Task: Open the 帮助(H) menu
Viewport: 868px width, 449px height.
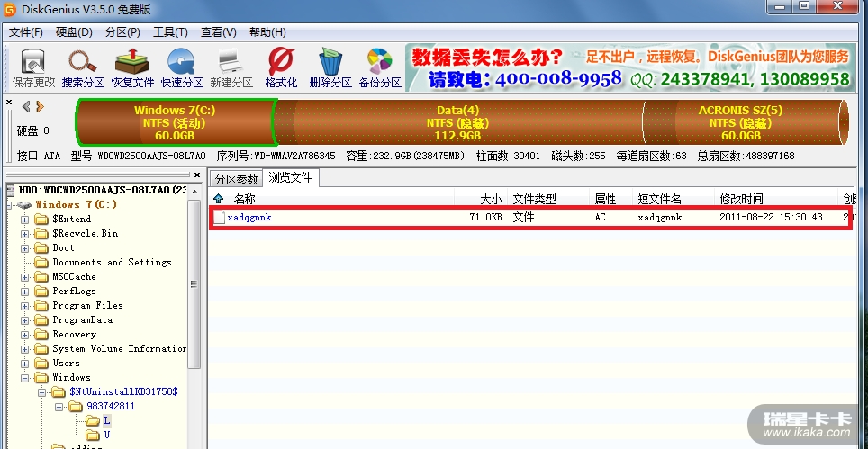Action: 267,32
